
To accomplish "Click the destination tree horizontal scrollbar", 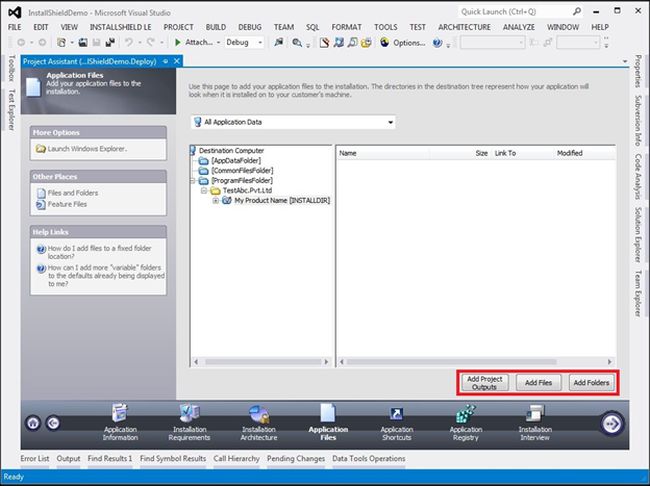I will 261,362.
